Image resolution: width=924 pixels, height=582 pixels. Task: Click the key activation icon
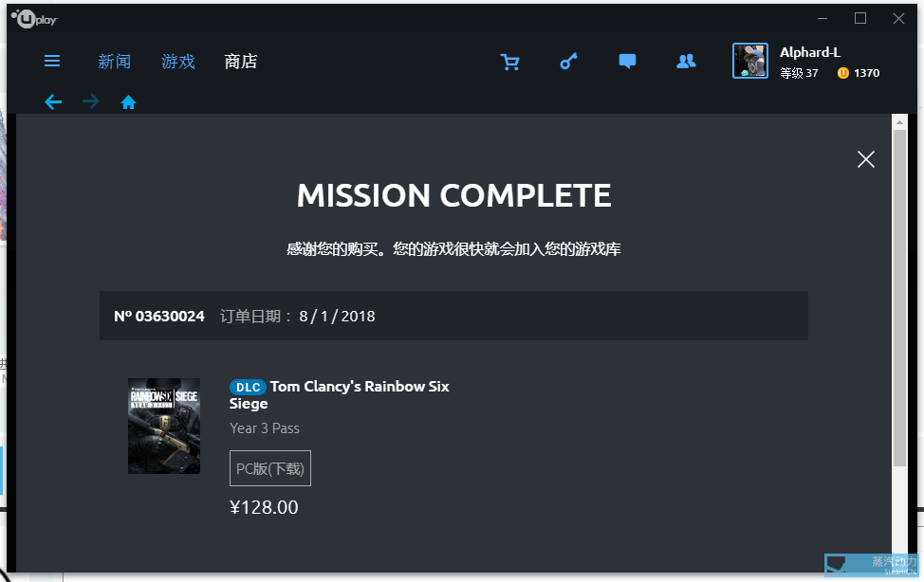pyautogui.click(x=568, y=61)
